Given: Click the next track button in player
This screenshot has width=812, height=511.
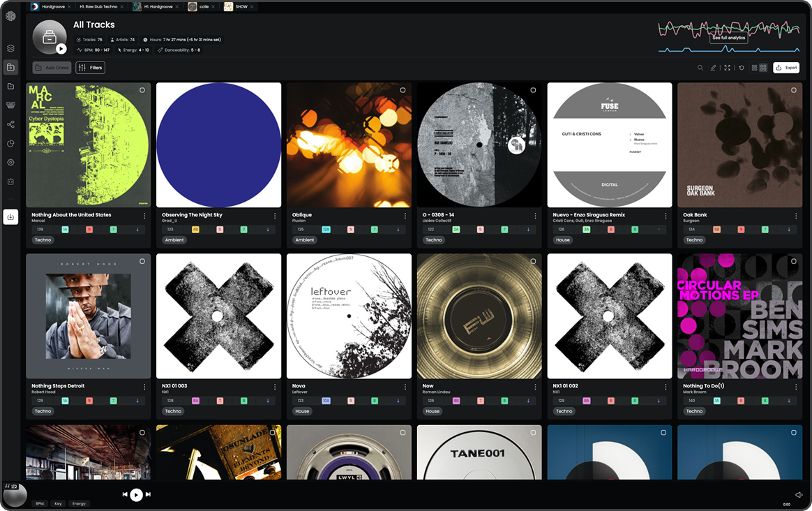Looking at the screenshot, I should 148,494.
